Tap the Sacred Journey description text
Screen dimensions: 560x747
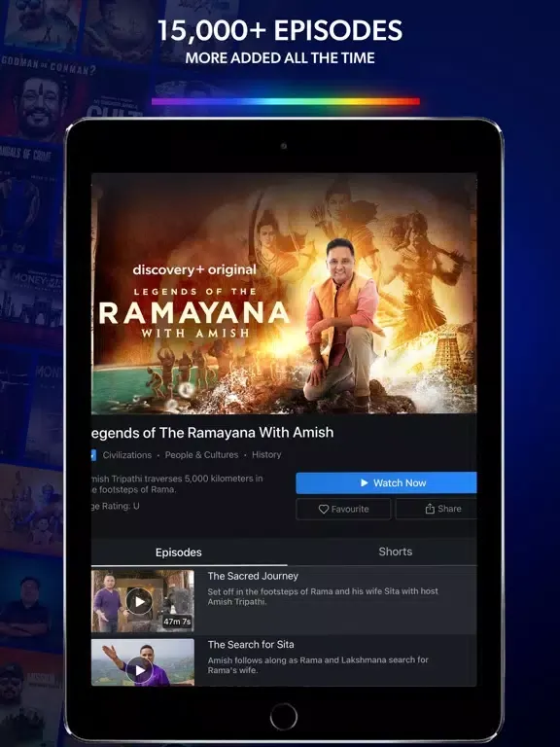(x=323, y=596)
